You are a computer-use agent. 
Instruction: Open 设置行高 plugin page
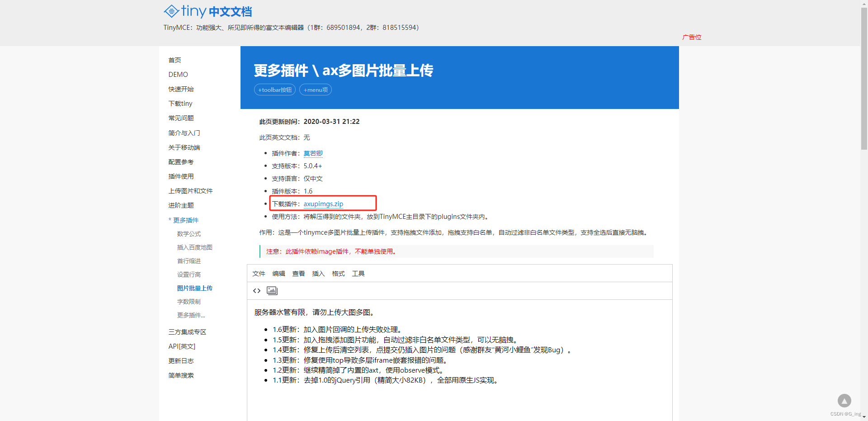tap(189, 274)
